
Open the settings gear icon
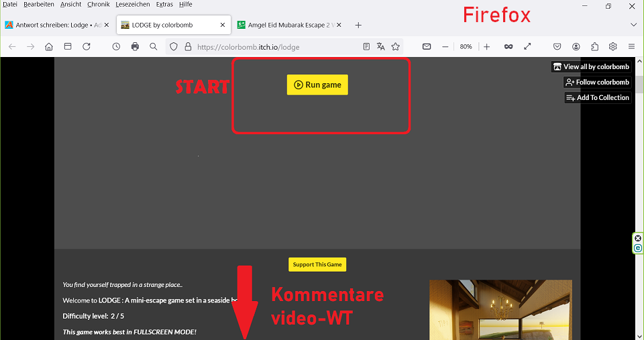pos(612,47)
